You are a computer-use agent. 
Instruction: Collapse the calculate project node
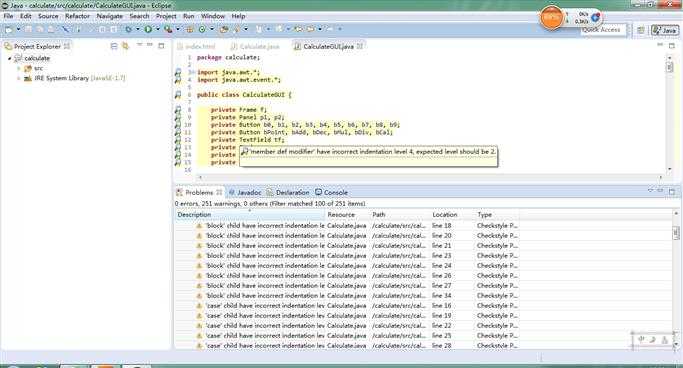pos(10,58)
